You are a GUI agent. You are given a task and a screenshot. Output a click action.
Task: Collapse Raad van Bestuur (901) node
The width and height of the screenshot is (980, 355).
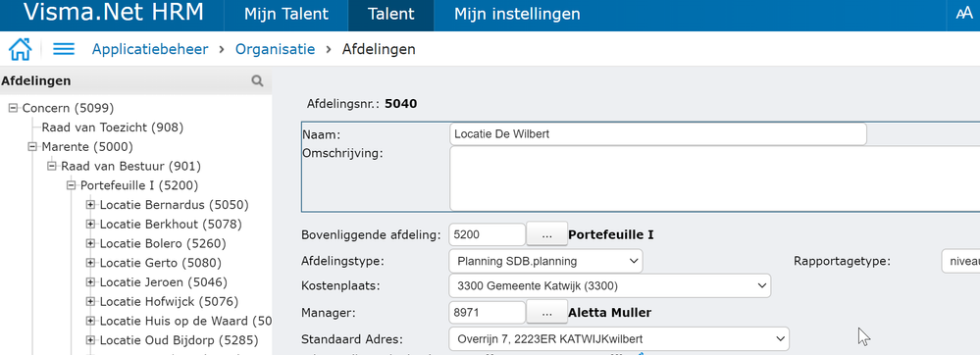[52, 166]
